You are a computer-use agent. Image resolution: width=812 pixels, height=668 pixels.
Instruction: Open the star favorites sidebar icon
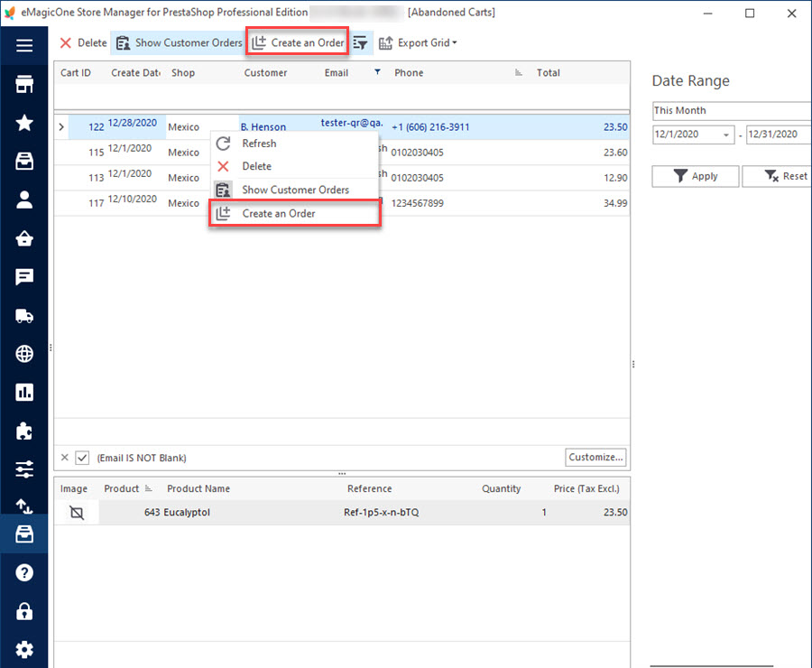(23, 123)
